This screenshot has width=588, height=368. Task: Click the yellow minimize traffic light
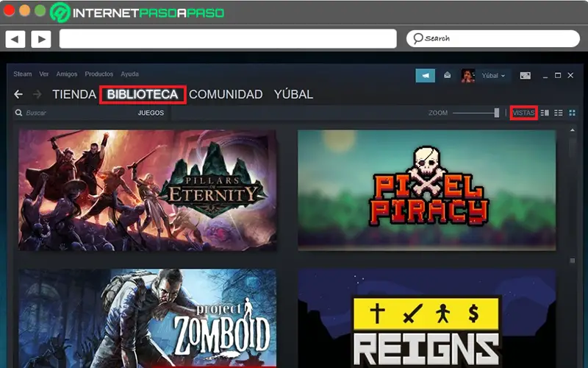tap(25, 10)
